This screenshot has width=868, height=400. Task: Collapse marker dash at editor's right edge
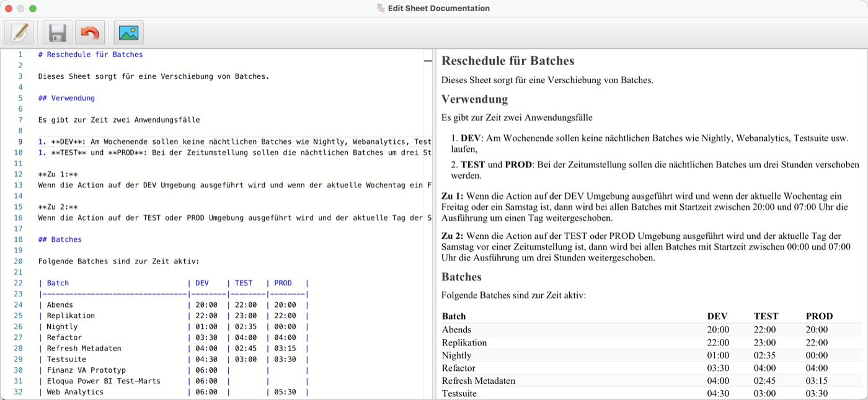tap(428, 61)
